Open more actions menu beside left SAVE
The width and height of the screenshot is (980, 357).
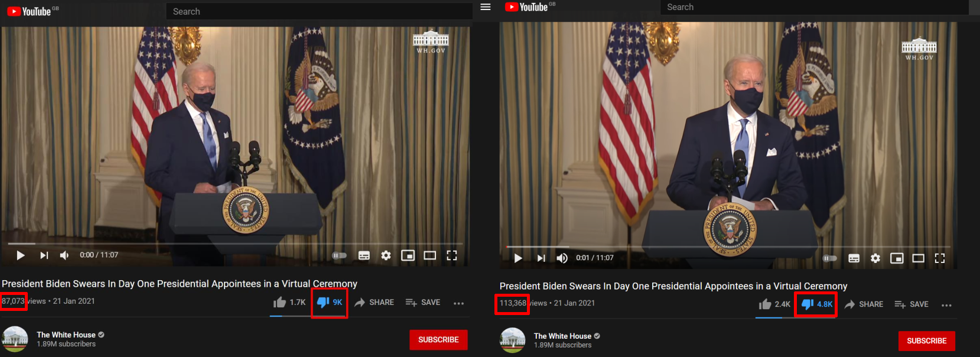[x=458, y=303]
